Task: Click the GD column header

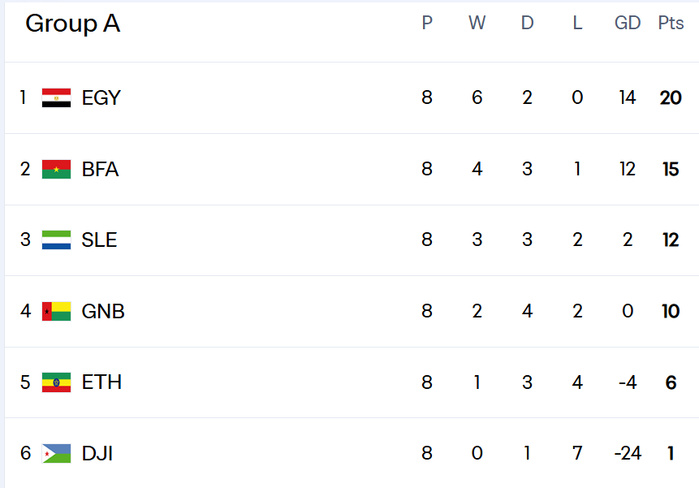Action: pos(627,24)
